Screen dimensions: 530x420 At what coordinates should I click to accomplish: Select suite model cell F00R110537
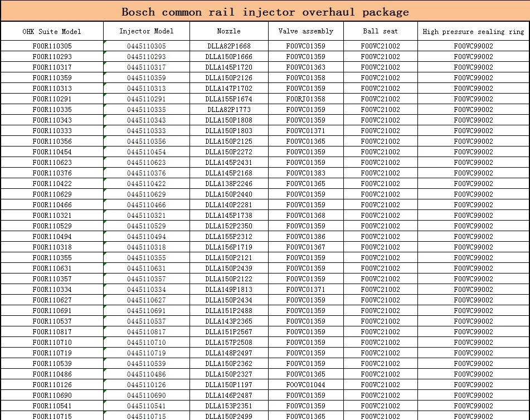(x=52, y=321)
